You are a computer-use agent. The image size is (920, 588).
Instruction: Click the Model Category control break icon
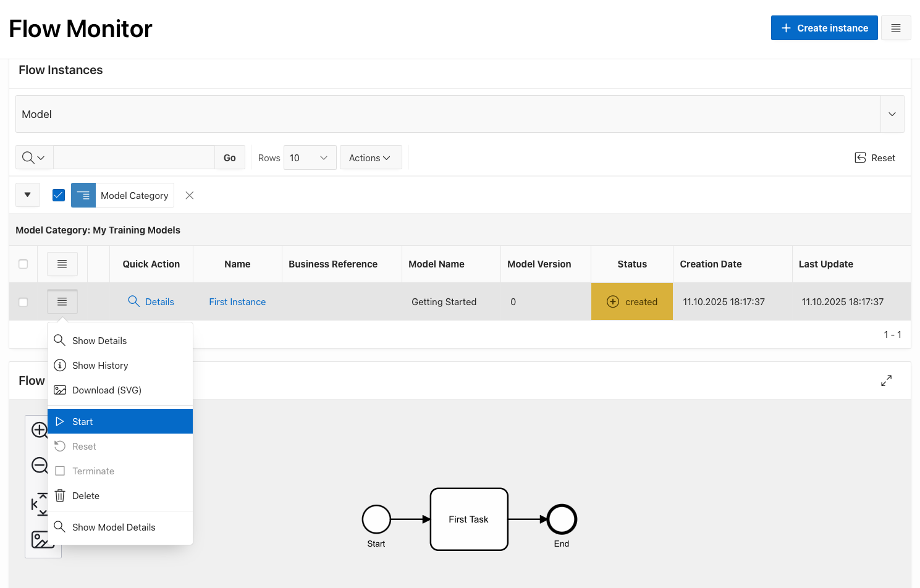pos(83,195)
